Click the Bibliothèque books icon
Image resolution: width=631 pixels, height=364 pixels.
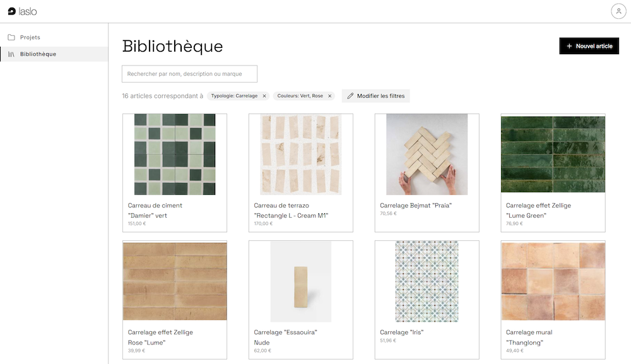tap(11, 54)
